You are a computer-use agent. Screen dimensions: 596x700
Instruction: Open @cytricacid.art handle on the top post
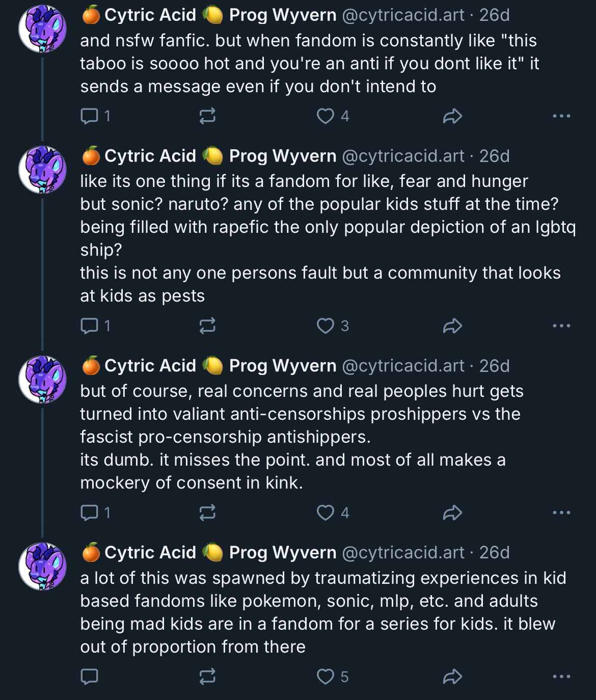[x=403, y=15]
